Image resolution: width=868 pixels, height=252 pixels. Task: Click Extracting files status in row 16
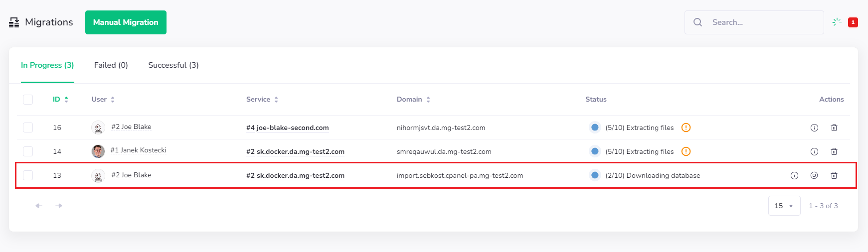640,127
